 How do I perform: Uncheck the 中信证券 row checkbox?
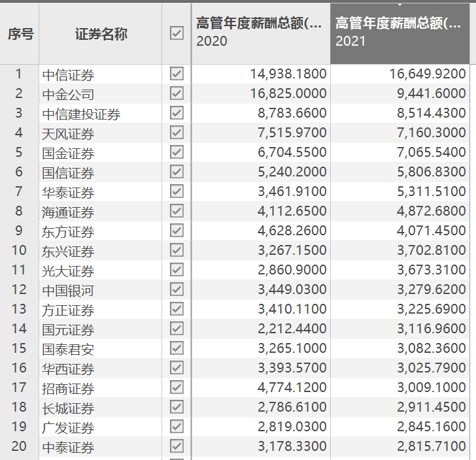tap(177, 74)
